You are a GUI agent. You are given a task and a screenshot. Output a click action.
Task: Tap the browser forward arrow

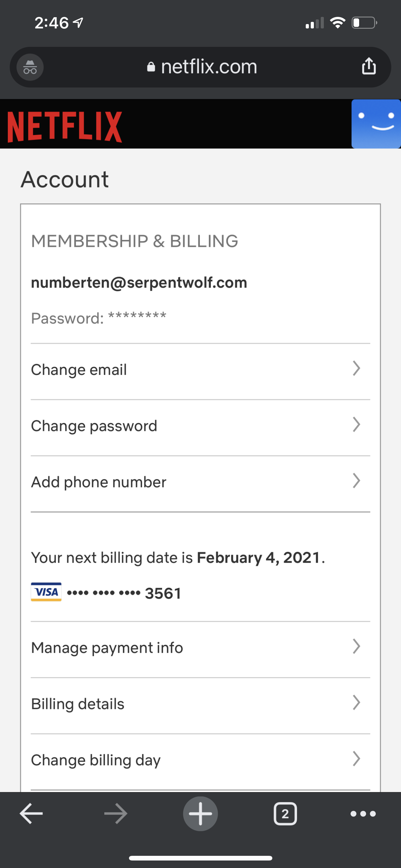(x=116, y=813)
